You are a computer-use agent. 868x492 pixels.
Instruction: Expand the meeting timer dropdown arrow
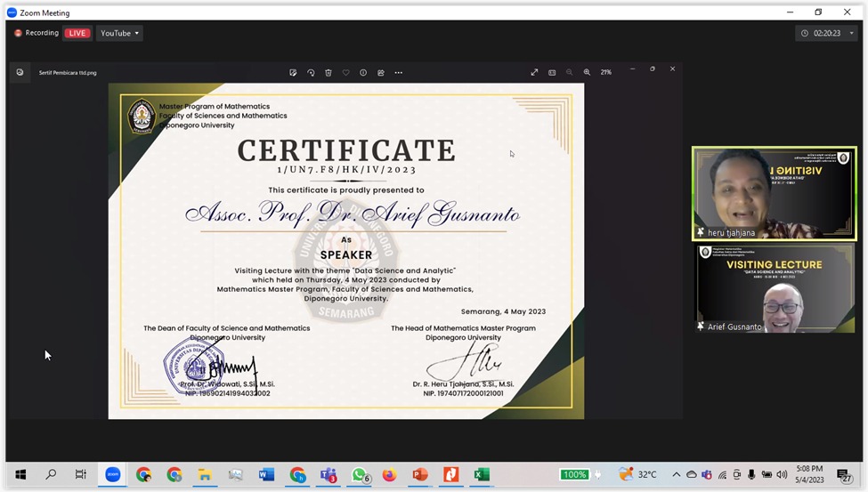click(x=851, y=34)
